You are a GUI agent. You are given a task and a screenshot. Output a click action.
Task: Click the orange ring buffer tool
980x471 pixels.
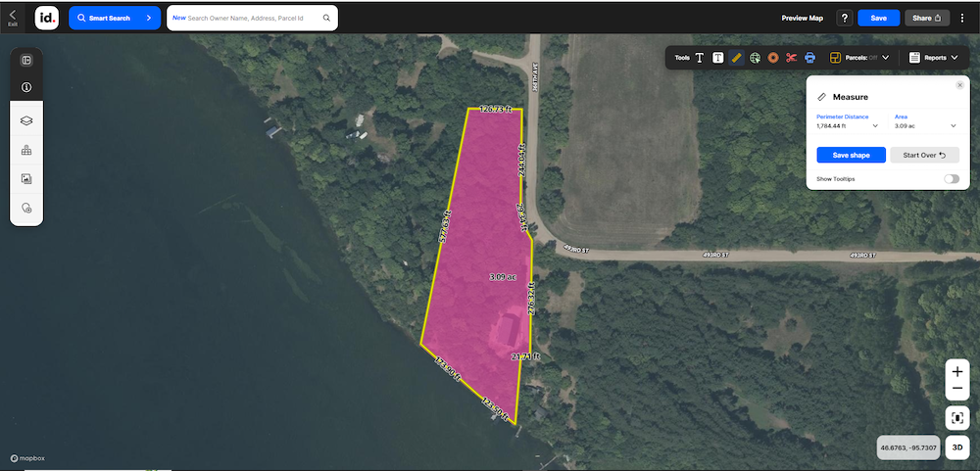coord(773,58)
